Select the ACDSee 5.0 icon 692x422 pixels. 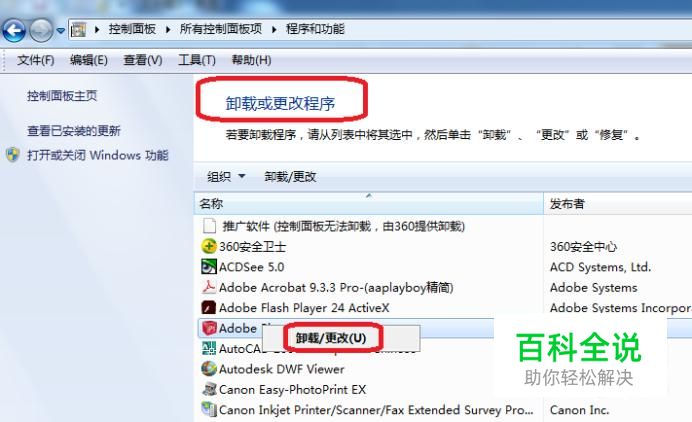click(208, 267)
